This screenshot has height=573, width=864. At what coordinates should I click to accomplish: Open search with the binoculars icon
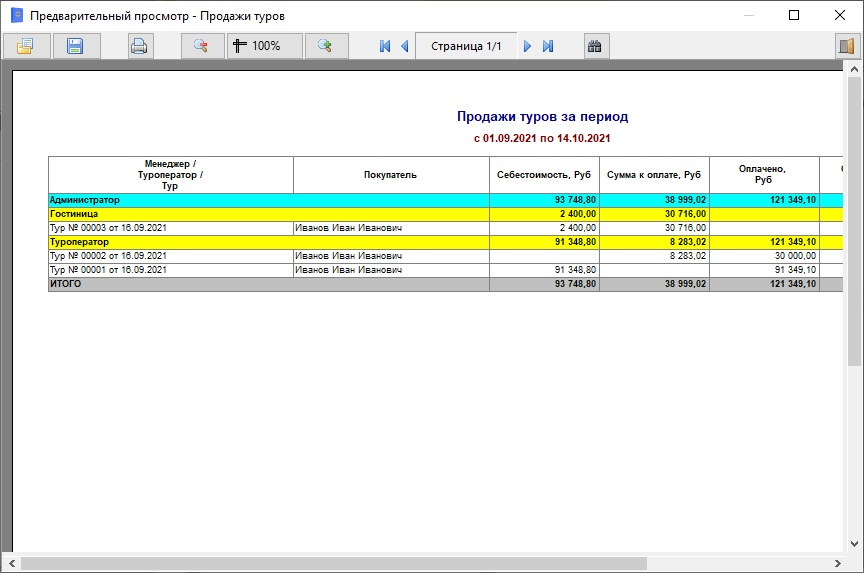click(596, 46)
